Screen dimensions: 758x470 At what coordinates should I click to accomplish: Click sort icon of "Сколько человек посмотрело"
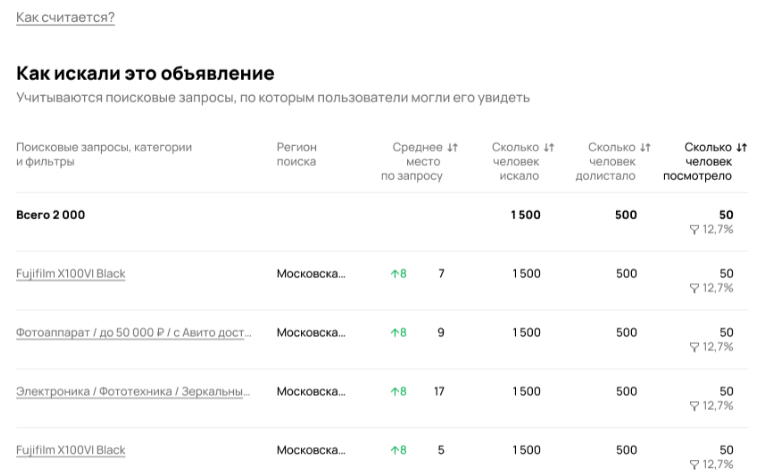click(x=741, y=147)
